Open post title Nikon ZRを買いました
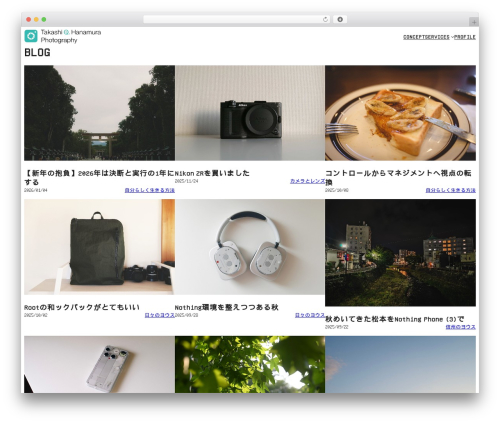Image resolution: width=500 pixels, height=423 pixels. coord(212,173)
